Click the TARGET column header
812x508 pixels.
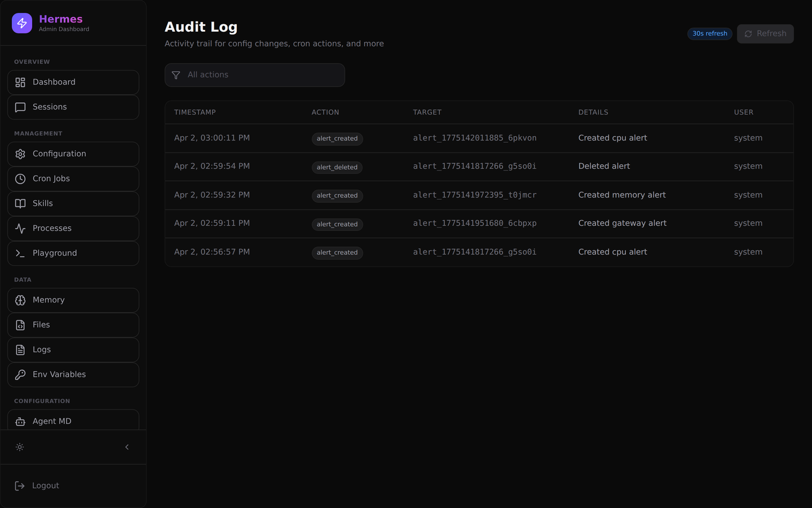[427, 112]
